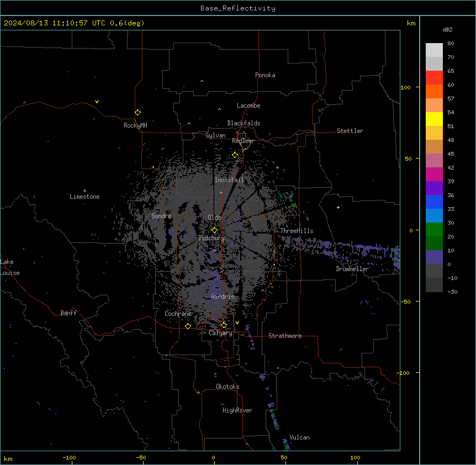Click the Sundre city label
Image resolution: width=476 pixels, height=465 pixels.
pyautogui.click(x=161, y=216)
